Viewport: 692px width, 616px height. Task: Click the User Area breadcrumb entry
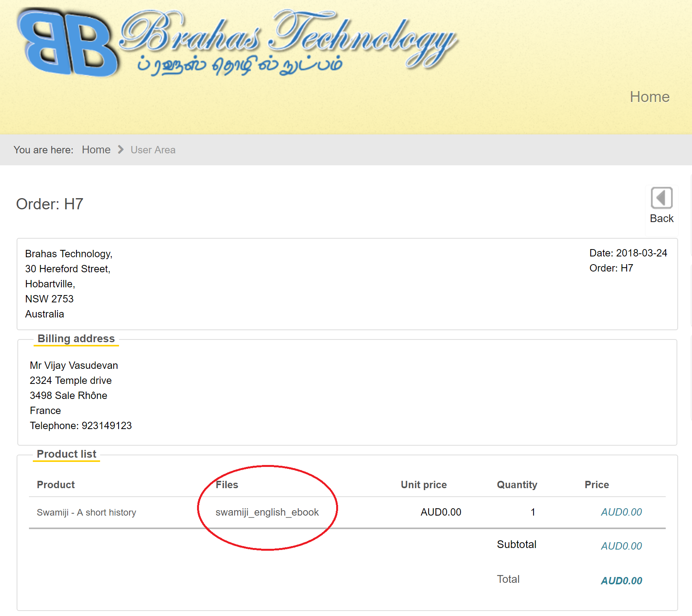153,150
